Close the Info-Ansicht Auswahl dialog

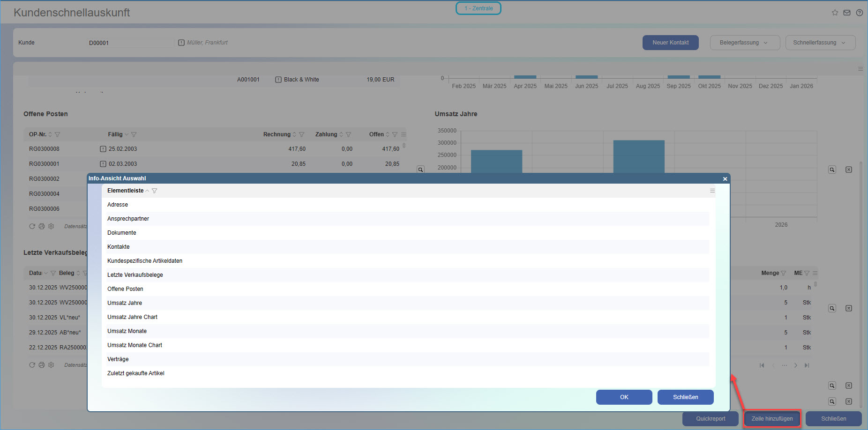(x=725, y=178)
